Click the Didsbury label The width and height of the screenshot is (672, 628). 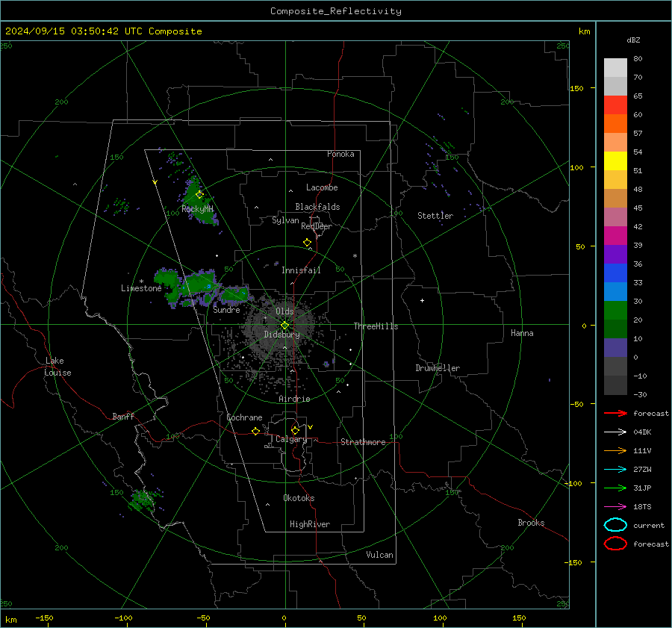[x=281, y=335]
